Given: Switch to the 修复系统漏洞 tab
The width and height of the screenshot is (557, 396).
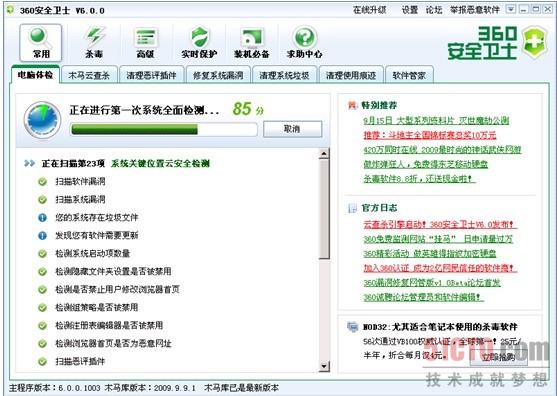Looking at the screenshot, I should pos(218,75).
